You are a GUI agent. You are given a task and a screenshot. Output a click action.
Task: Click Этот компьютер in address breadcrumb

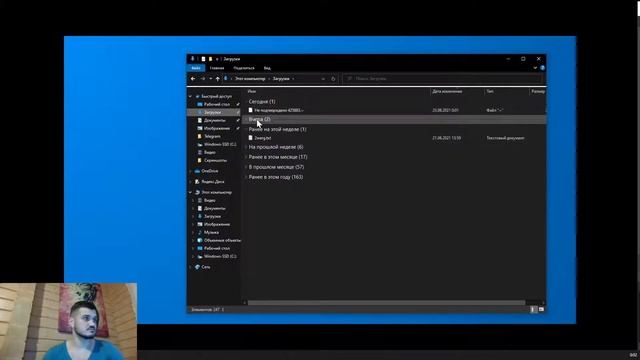click(250, 79)
